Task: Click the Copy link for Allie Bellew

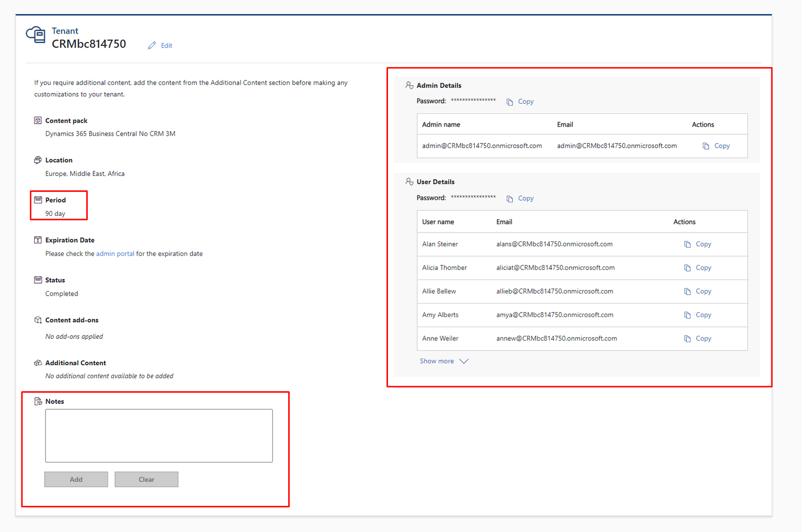Action: (704, 291)
